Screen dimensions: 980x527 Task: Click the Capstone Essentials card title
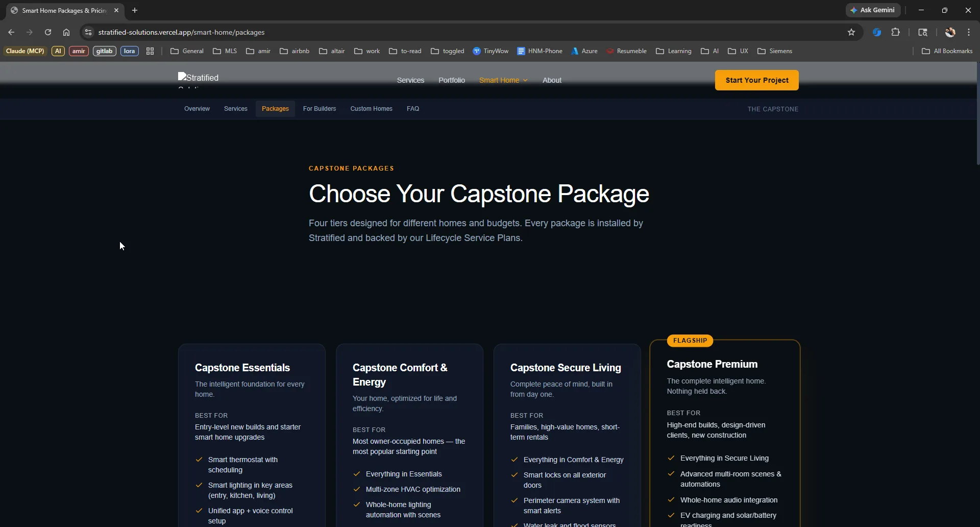(242, 368)
